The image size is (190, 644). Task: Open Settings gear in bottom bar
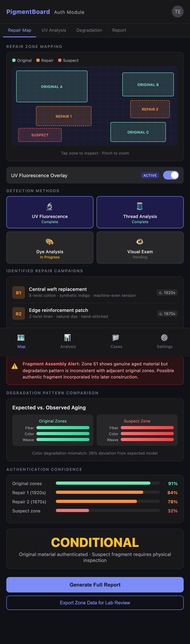click(x=164, y=337)
